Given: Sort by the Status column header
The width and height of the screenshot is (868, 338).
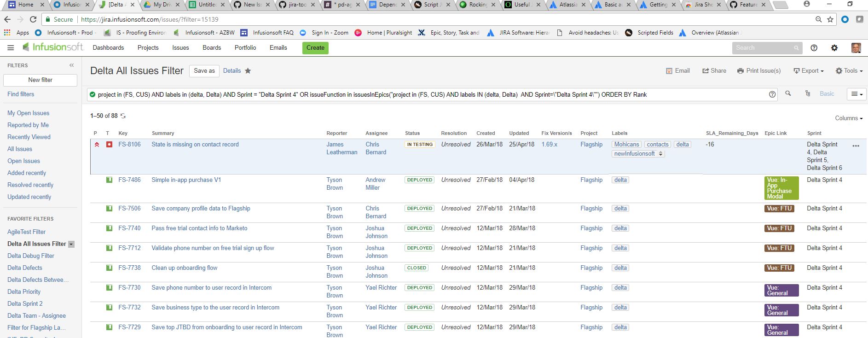Looking at the screenshot, I should coord(412,133).
